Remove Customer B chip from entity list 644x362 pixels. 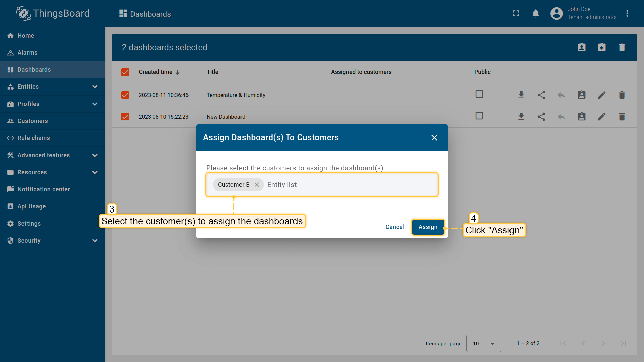tap(257, 185)
